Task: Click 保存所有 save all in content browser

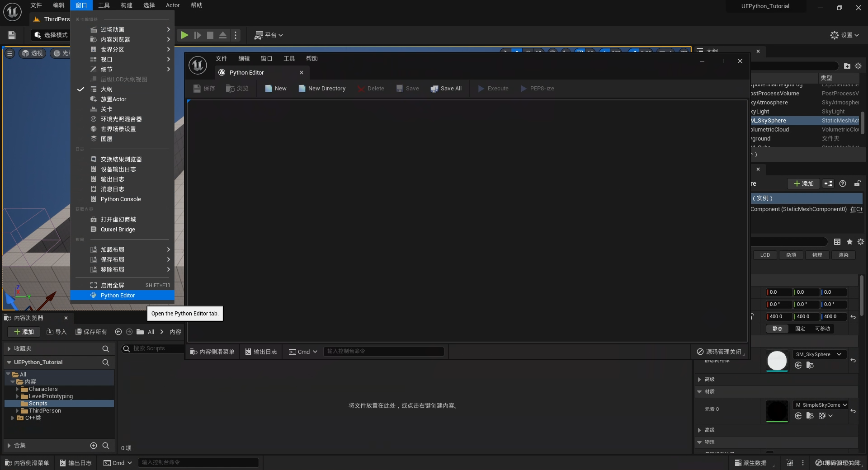Action: click(x=91, y=332)
